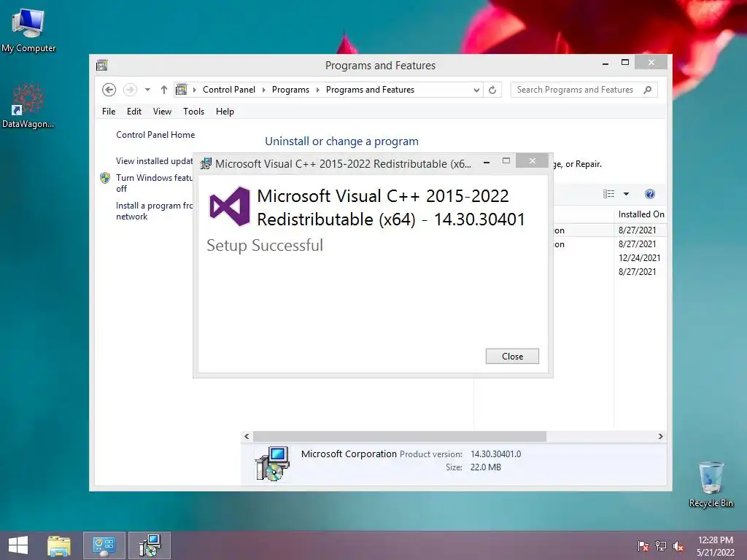Open the Windows Start button
This screenshot has width=747, height=560.
18,545
